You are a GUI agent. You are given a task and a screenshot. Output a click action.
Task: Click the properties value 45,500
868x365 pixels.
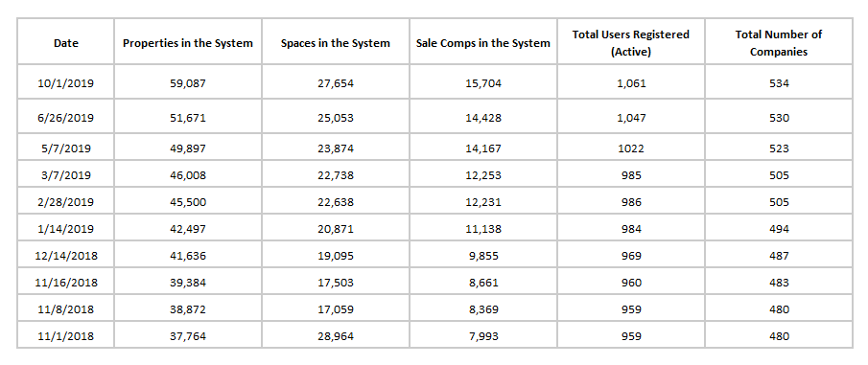(x=188, y=202)
